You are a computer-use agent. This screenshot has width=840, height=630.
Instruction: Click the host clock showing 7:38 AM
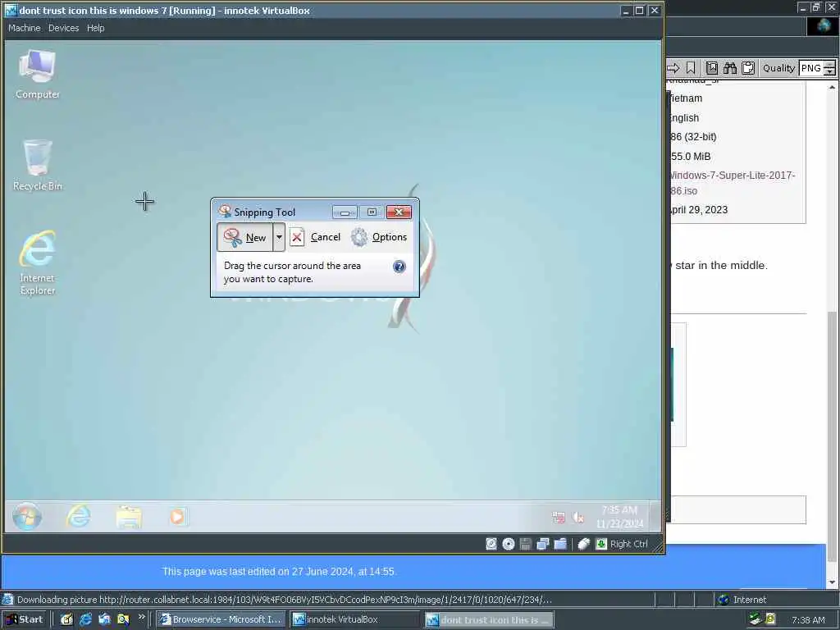(x=808, y=620)
